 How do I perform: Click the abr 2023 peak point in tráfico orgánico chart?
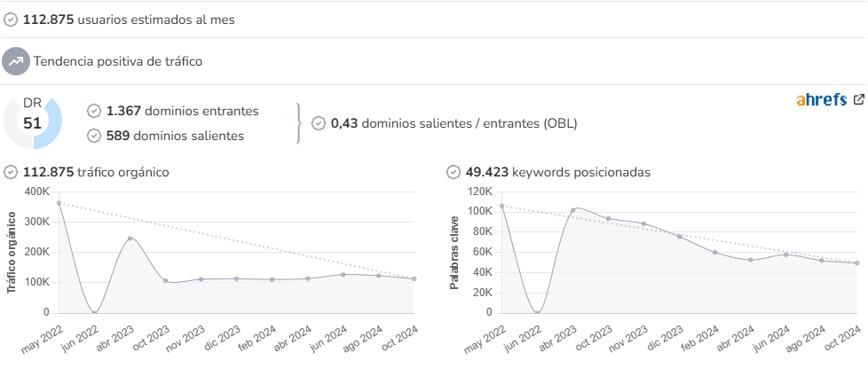pos(130,239)
